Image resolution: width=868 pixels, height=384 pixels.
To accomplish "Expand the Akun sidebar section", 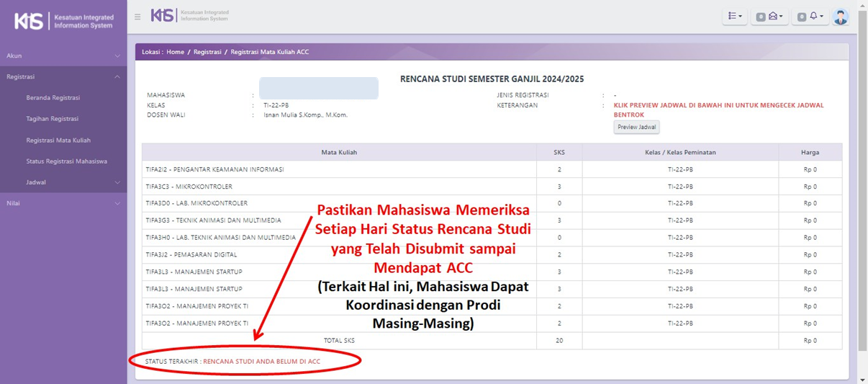I will 63,55.
